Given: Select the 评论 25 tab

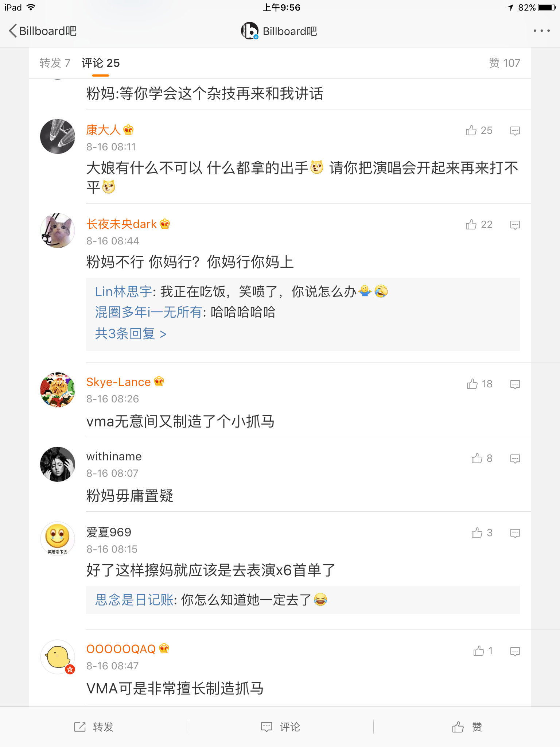Looking at the screenshot, I should click(x=101, y=63).
